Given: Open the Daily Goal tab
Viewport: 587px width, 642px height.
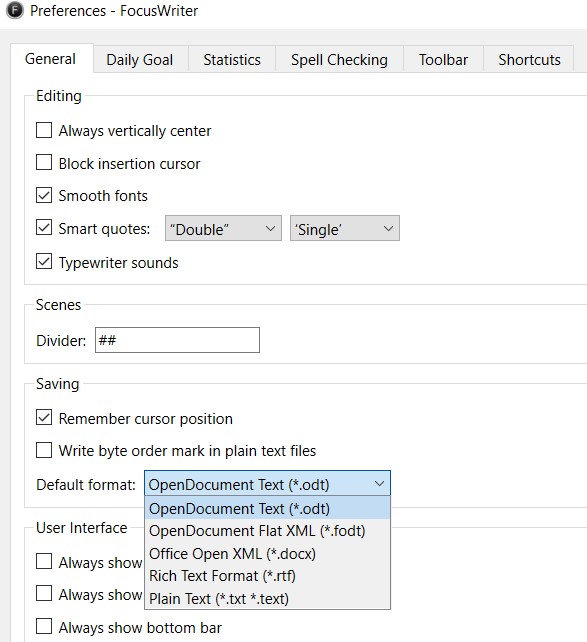Looking at the screenshot, I should [x=140, y=60].
